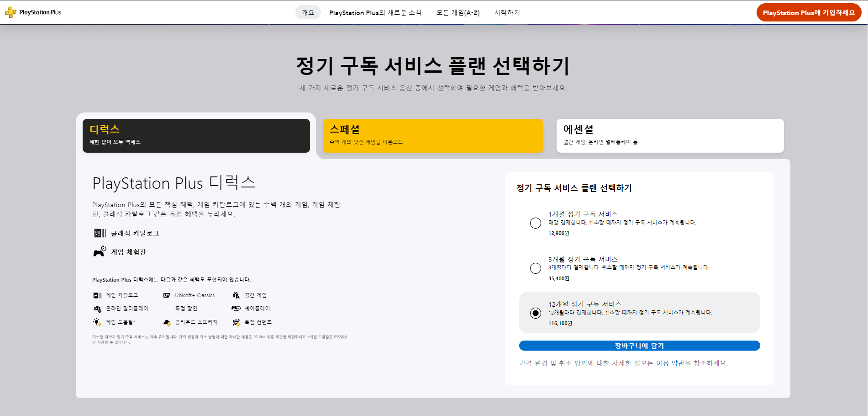
Task: Click the 게임 도움말 icon
Action: click(97, 322)
